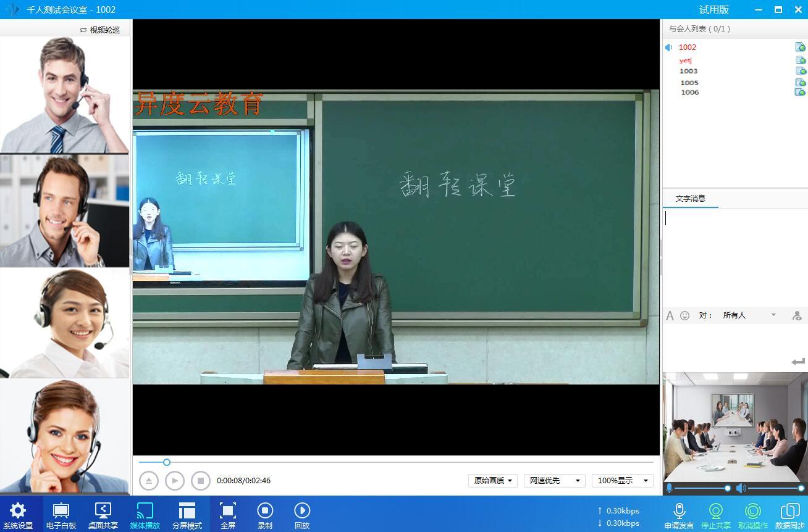
Task: Switch to the 文字消息 tab
Action: [x=690, y=199]
